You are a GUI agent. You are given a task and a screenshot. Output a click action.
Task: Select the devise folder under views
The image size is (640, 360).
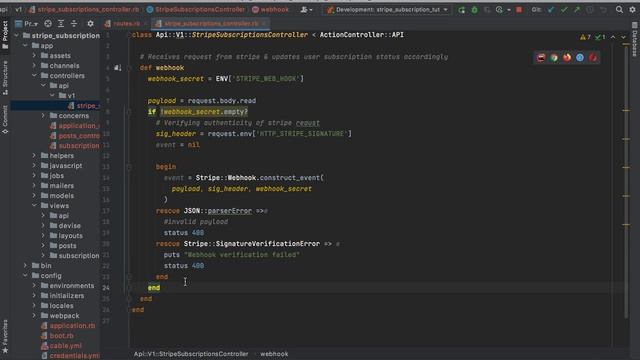[65, 226]
